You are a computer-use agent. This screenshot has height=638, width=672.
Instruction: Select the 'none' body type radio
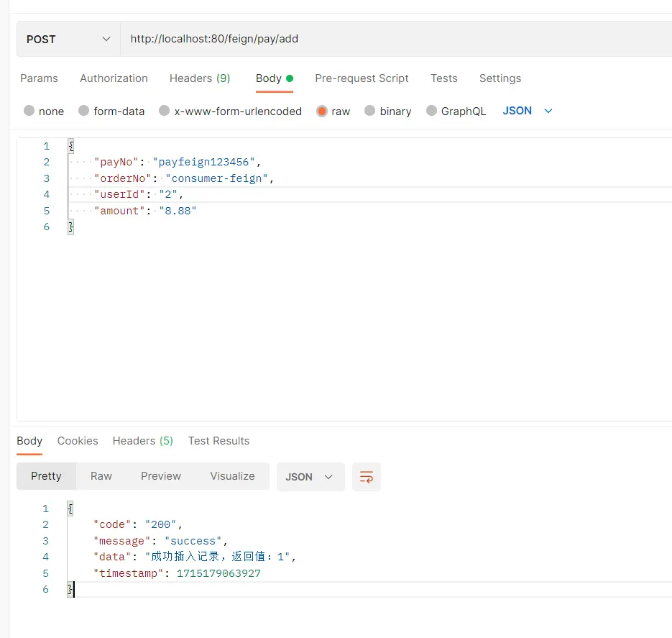29,111
